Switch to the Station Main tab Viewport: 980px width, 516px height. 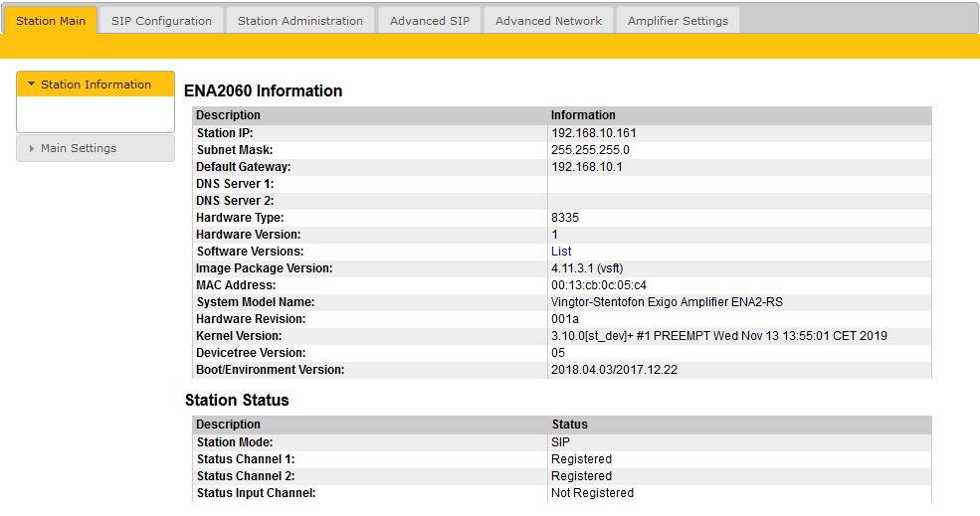click(x=51, y=21)
